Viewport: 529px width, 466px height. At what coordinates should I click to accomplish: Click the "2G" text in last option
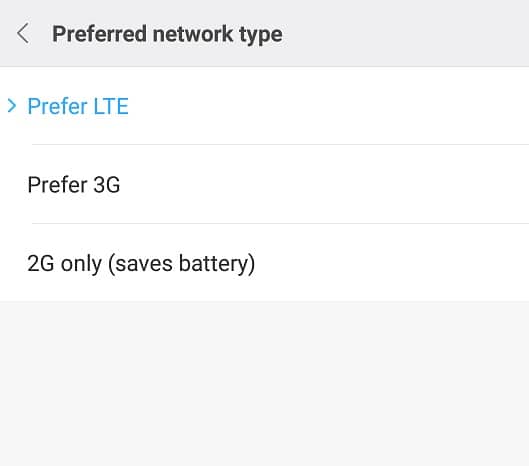coord(40,263)
